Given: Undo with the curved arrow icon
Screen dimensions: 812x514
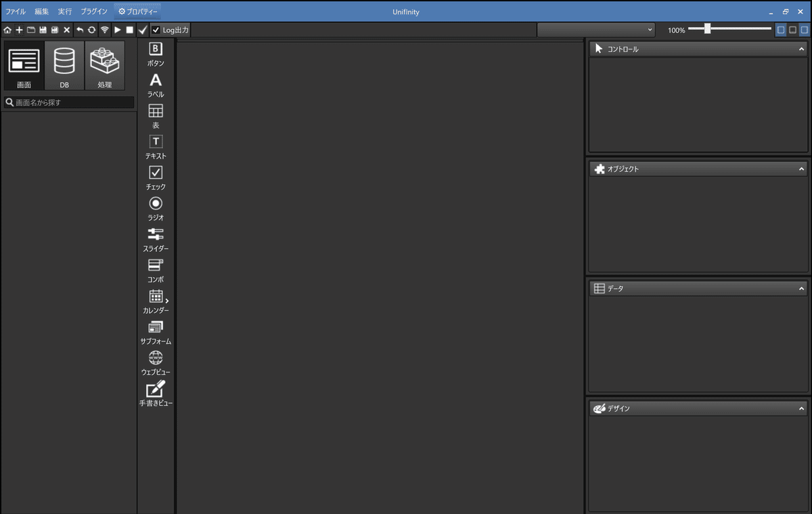Looking at the screenshot, I should pos(80,30).
